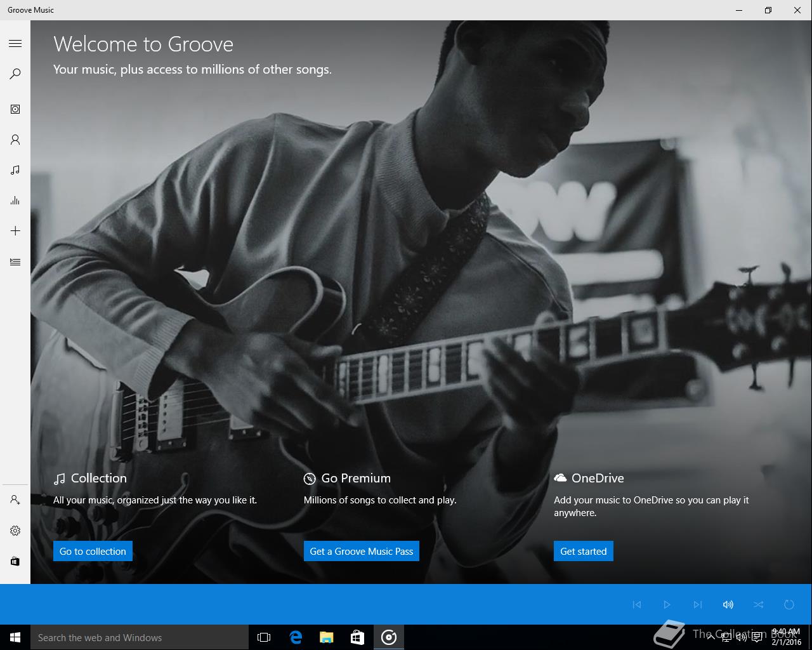Viewport: 812px width, 650px height.
Task: Restore down the Groove Music window
Action: 768,10
